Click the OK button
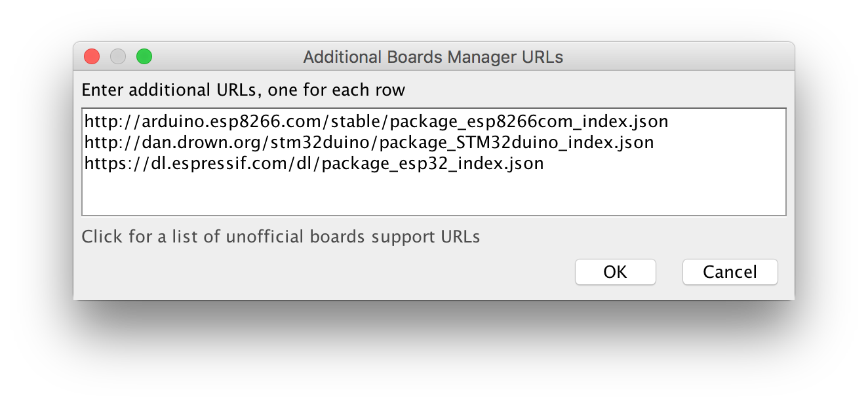Image resolution: width=868 pixels, height=405 pixels. (615, 272)
